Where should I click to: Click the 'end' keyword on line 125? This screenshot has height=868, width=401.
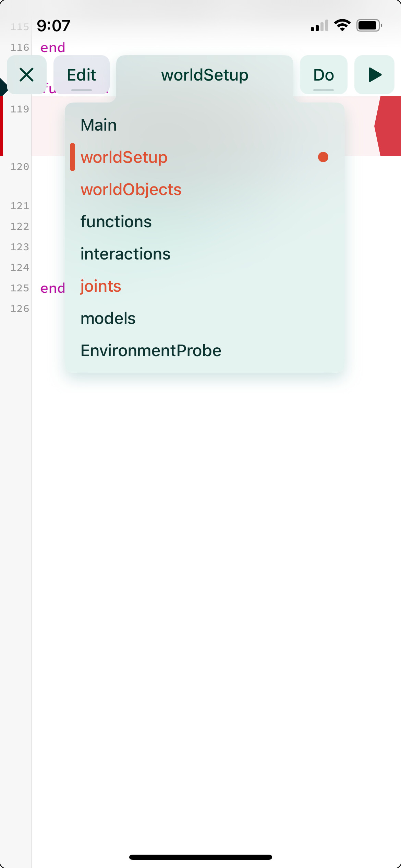click(x=52, y=288)
